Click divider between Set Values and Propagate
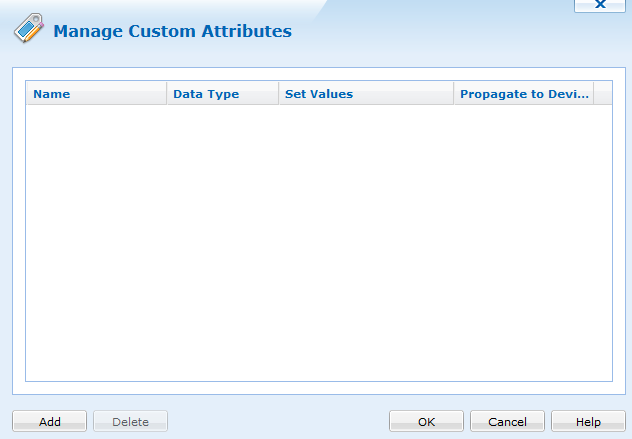This screenshot has height=439, width=632. click(x=454, y=94)
